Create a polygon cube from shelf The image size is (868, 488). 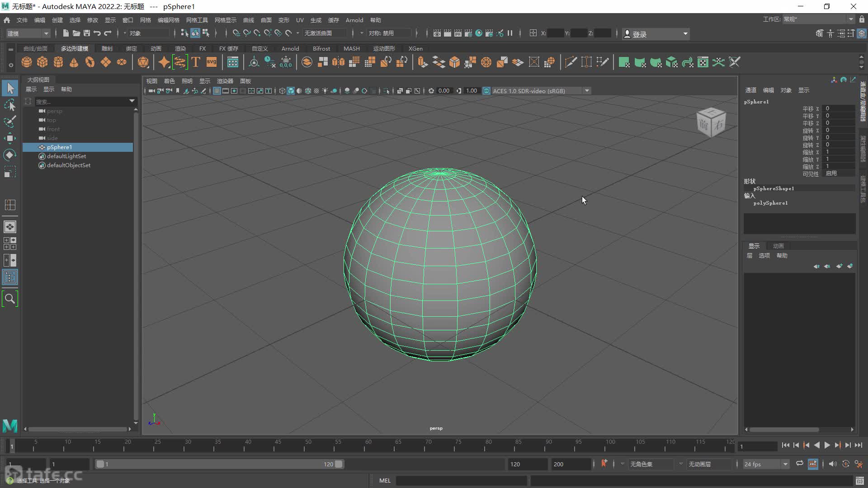click(42, 62)
